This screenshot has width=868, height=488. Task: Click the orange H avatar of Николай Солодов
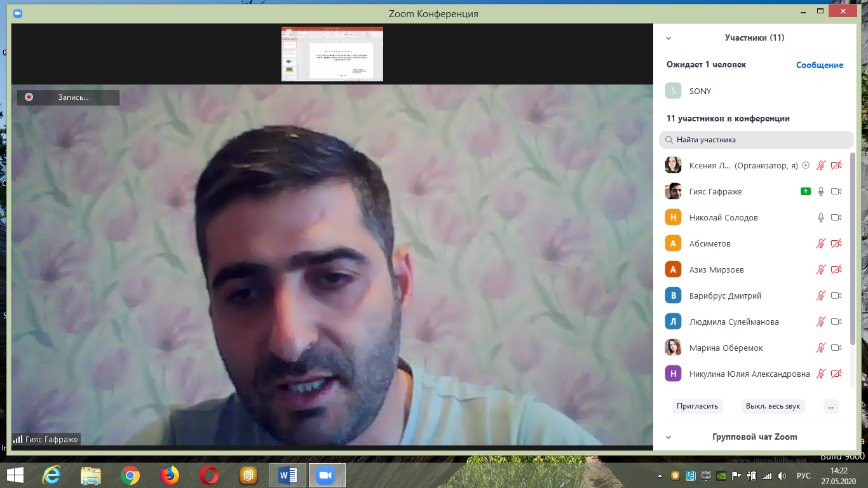pos(674,217)
